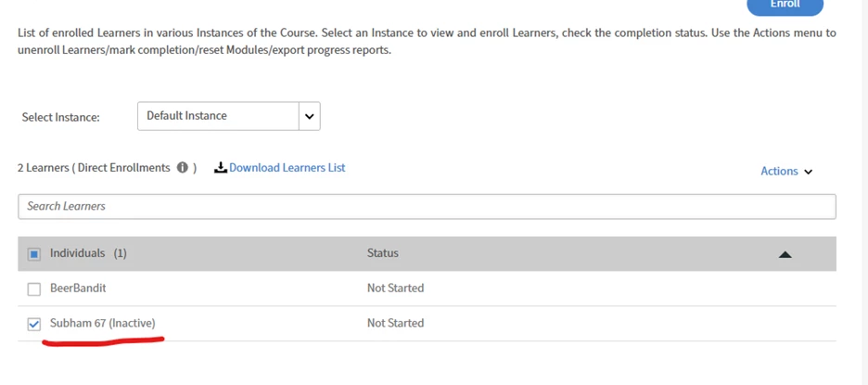Image resolution: width=868 pixels, height=385 pixels.
Task: Collapse the Individuals group with the triangle arrow
Action: pyautogui.click(x=785, y=254)
